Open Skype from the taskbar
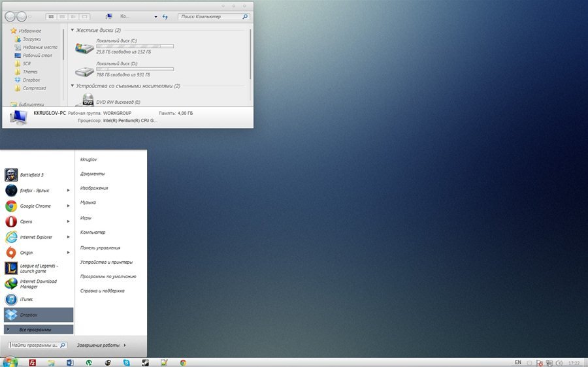588x367 pixels. [x=127, y=362]
